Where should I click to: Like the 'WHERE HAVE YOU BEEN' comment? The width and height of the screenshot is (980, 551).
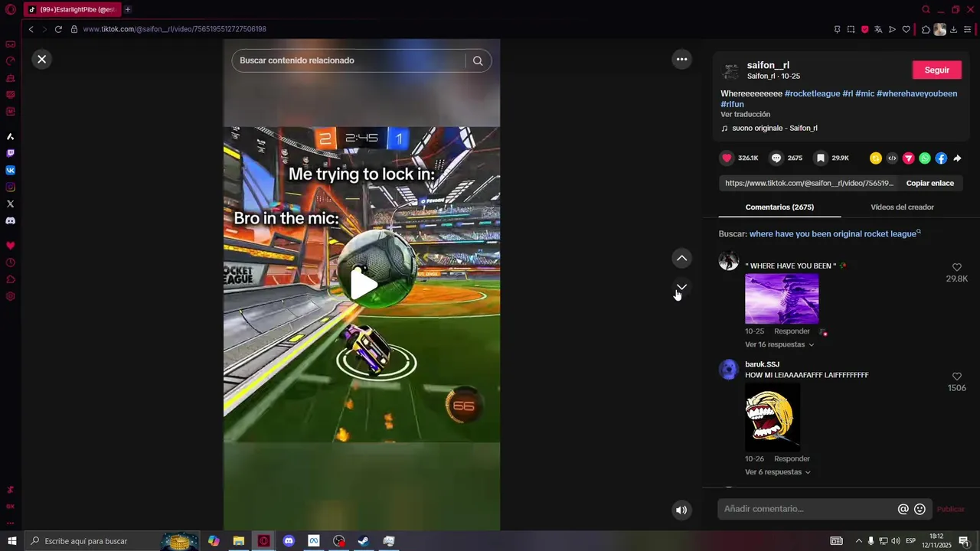(x=956, y=267)
